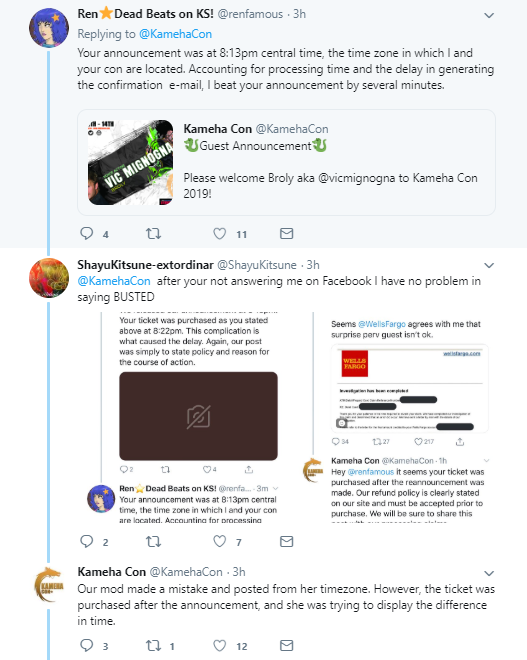Open the quoted Kameha Con Guest Announcement tweet
527x660 pixels.
tap(286, 162)
